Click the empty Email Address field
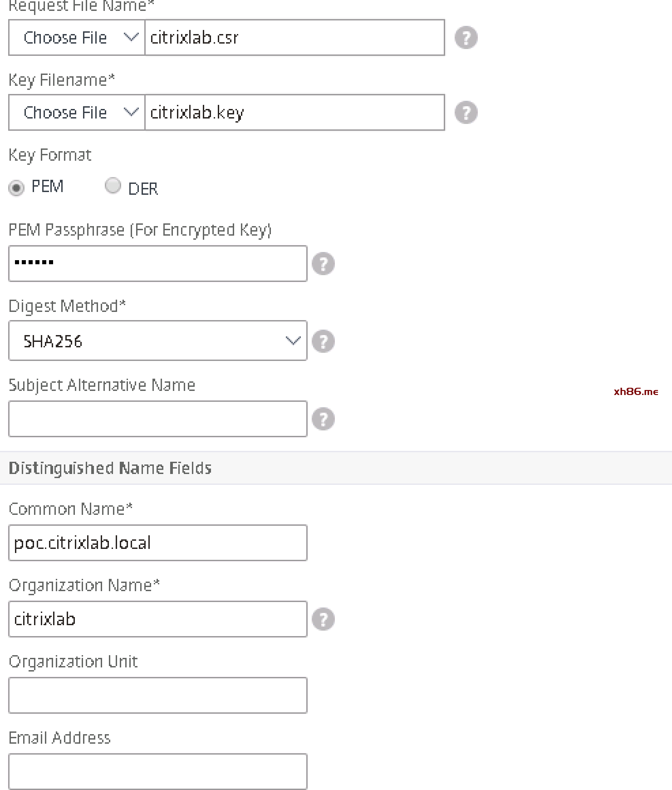 [157, 772]
